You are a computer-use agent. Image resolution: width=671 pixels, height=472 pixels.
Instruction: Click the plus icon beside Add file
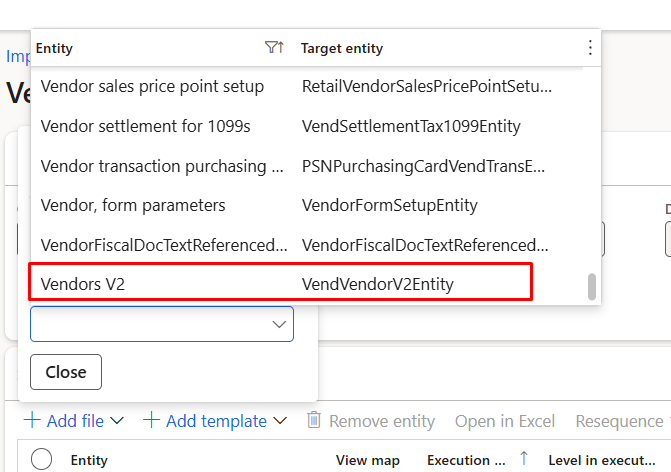coord(32,421)
